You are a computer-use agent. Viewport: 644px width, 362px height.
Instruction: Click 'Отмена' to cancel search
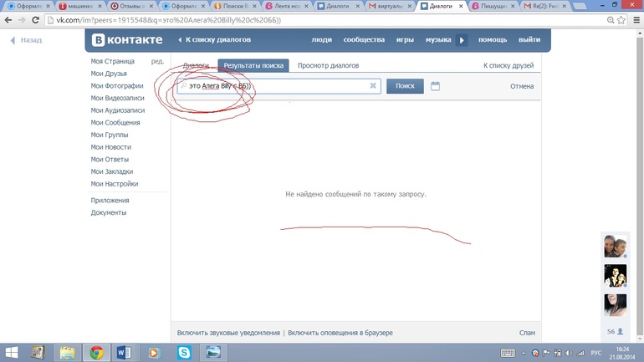point(522,86)
